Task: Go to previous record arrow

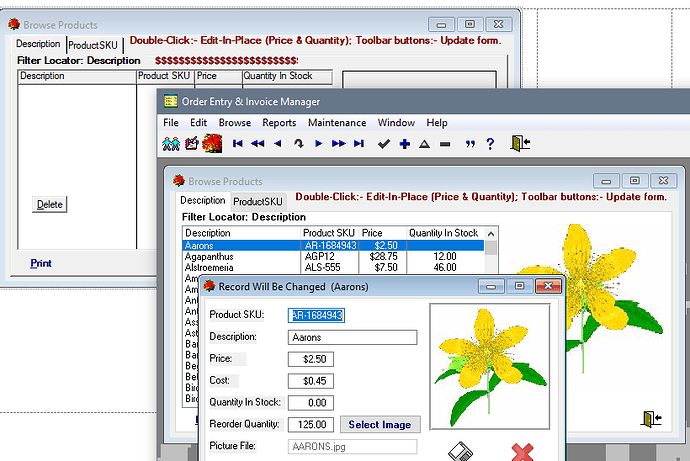Action: pyautogui.click(x=278, y=143)
